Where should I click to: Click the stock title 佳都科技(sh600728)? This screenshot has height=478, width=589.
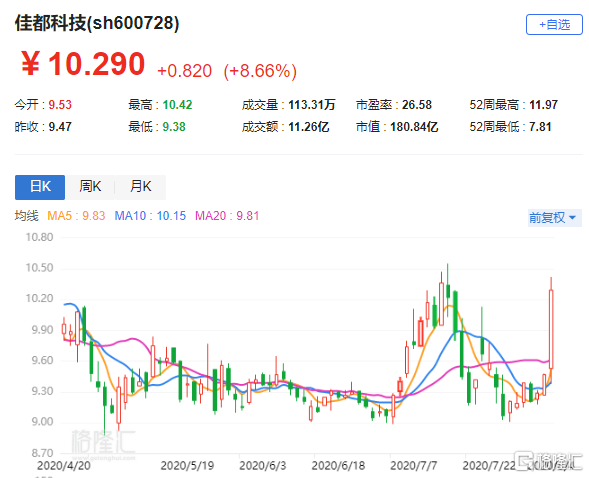97,23
